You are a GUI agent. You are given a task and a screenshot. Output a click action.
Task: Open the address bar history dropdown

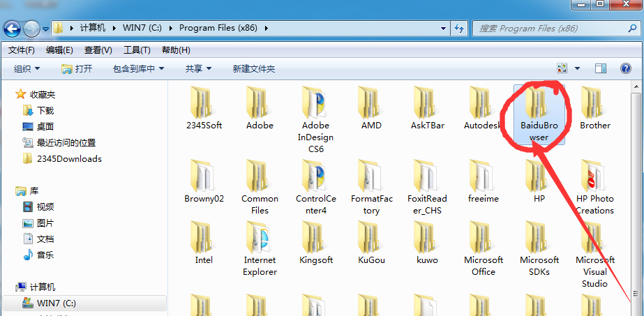(x=443, y=28)
